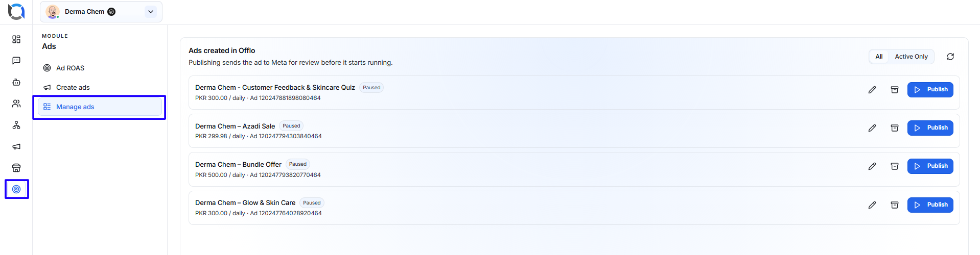Open the megaphone campaigns sidebar icon
This screenshot has height=255, width=980.
16,146
